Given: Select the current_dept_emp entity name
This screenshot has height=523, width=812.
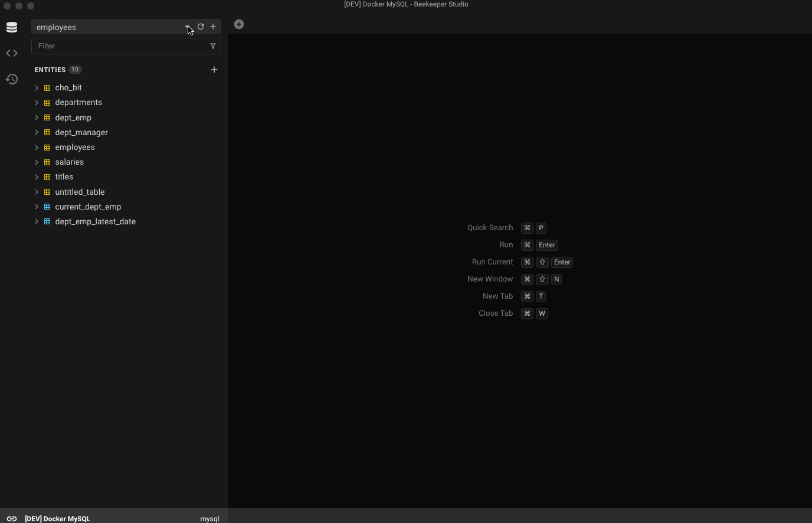Looking at the screenshot, I should pyautogui.click(x=88, y=207).
